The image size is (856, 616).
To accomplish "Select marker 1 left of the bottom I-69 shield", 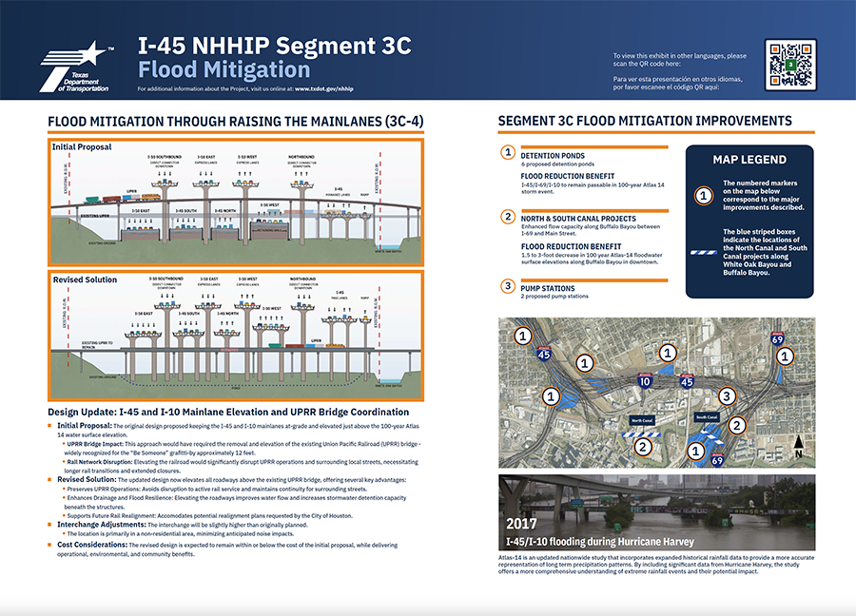I will click(x=695, y=452).
